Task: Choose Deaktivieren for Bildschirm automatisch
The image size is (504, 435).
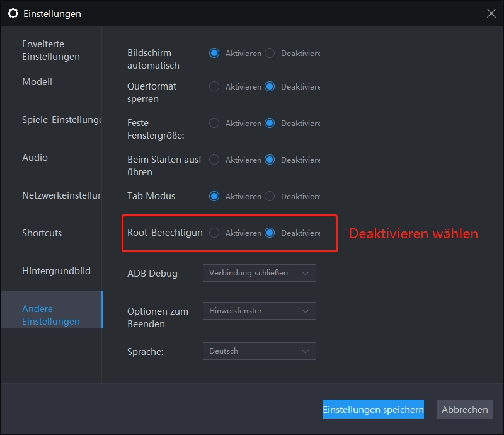Action: [x=270, y=53]
